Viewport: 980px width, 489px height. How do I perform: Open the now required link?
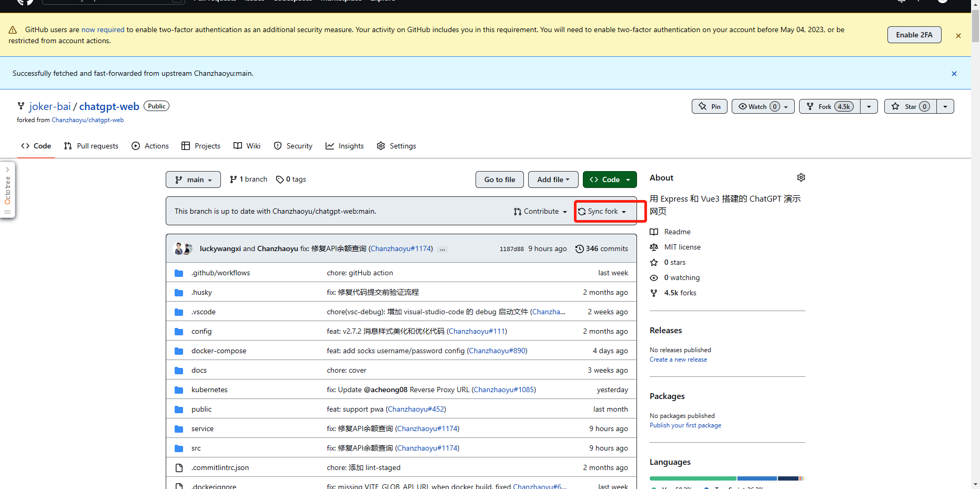click(x=103, y=29)
